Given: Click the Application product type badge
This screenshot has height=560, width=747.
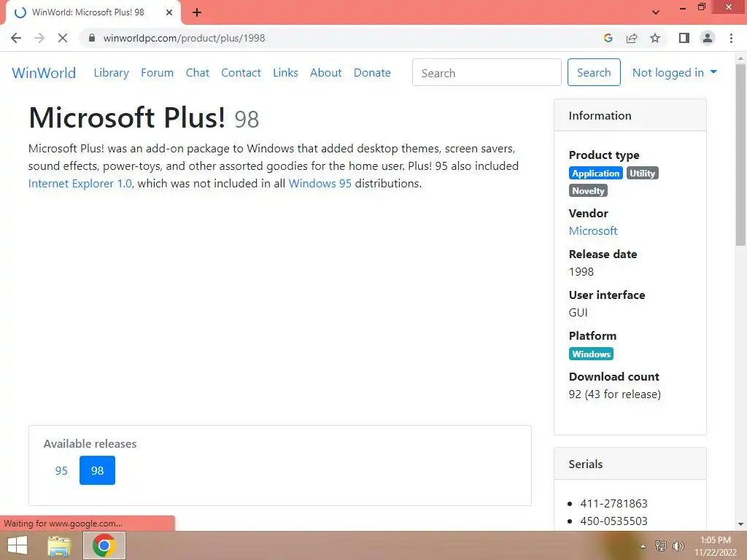Looking at the screenshot, I should pyautogui.click(x=595, y=174).
